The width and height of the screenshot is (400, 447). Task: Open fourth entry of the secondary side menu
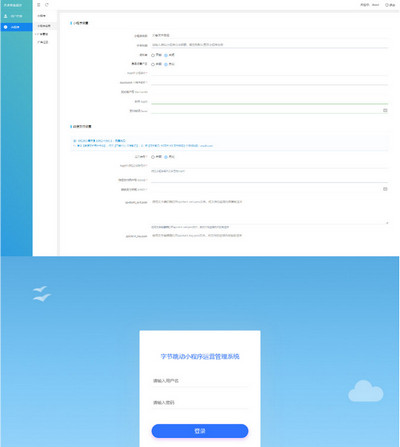coord(43,42)
